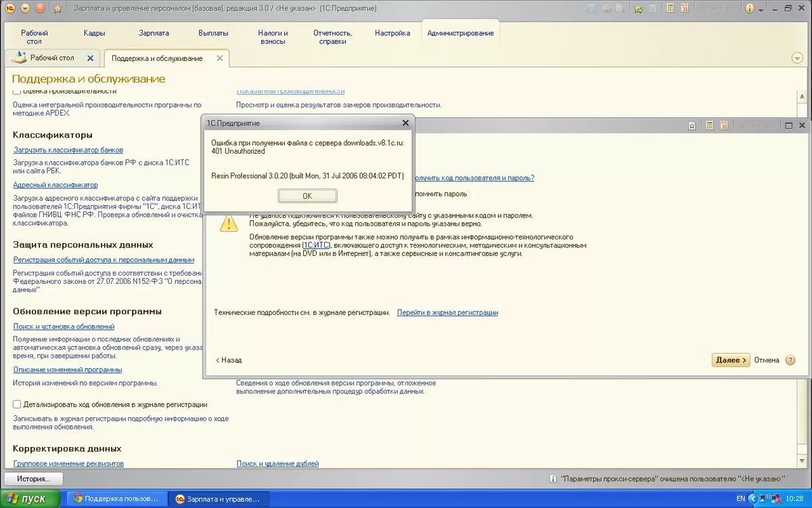Open the Налоги и взносы section
The image size is (812, 508).
[273, 37]
